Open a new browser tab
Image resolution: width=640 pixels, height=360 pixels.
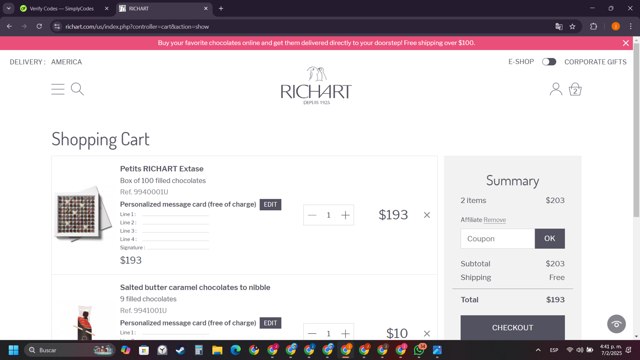point(221,9)
